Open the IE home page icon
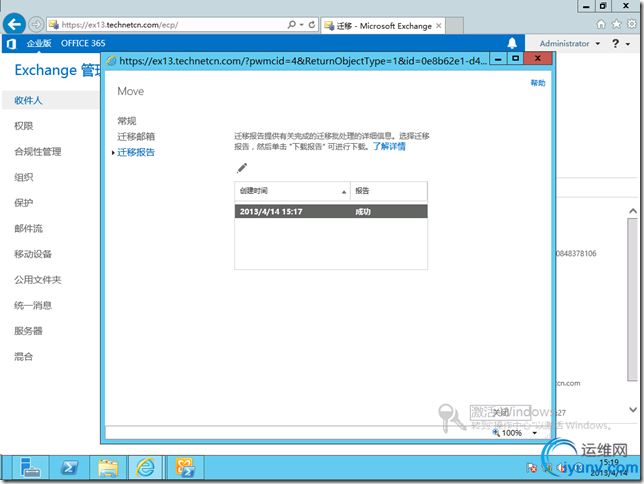The height and width of the screenshot is (484, 644). tap(601, 24)
